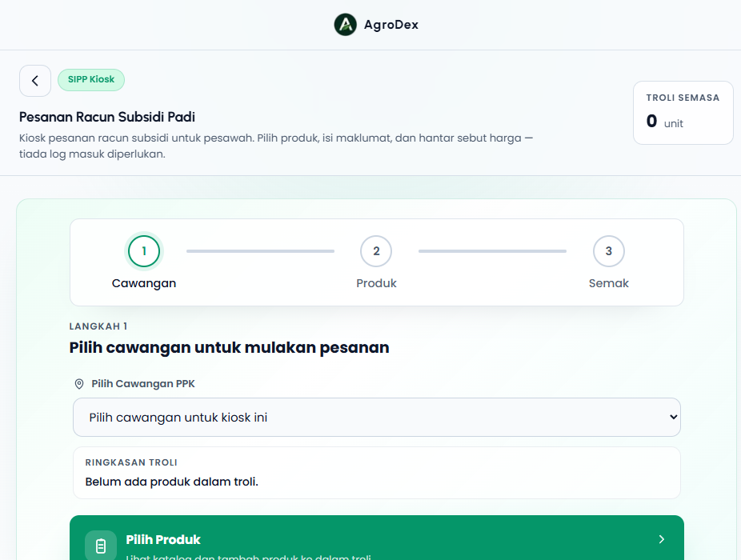
Task: Click the Pilih Cawangan PPK label
Action: click(x=143, y=384)
